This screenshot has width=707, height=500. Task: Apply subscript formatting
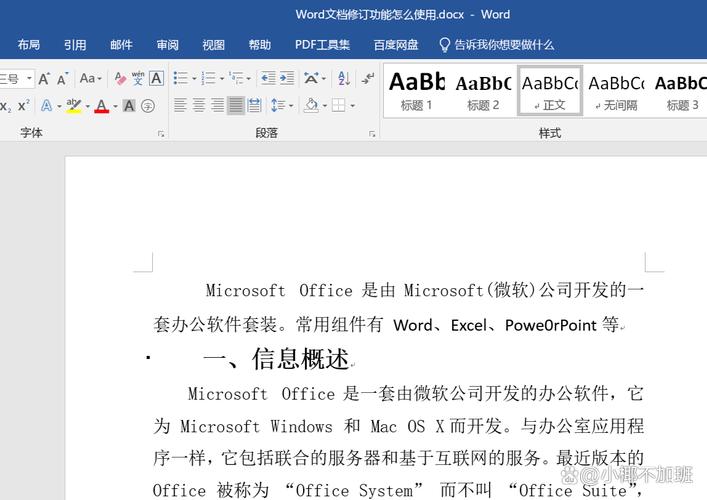[x=5, y=106]
